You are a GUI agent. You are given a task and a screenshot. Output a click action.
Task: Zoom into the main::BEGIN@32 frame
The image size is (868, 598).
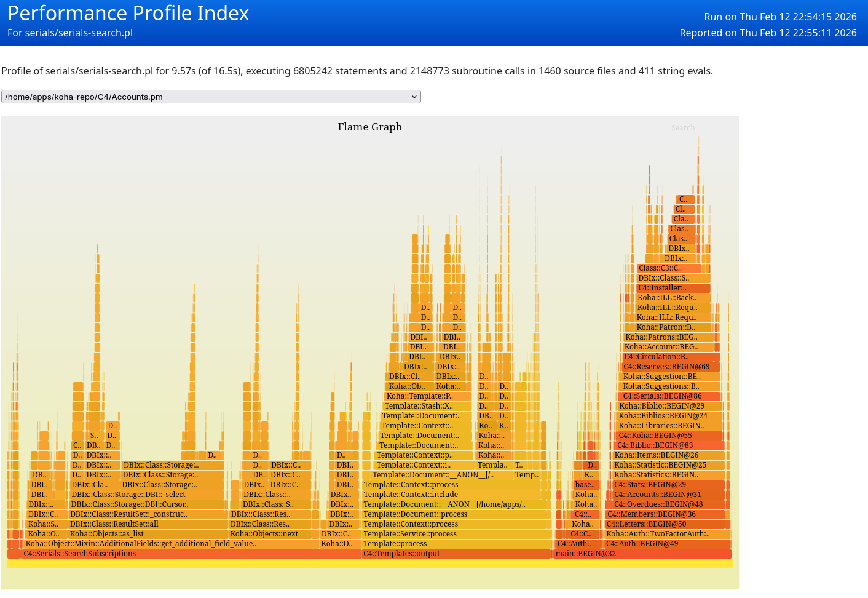(642, 554)
